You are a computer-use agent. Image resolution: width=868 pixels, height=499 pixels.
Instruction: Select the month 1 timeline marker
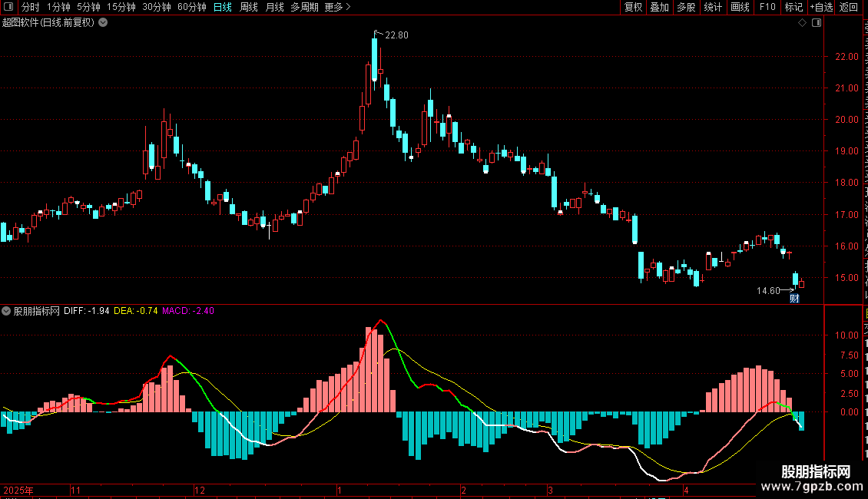(x=340, y=490)
